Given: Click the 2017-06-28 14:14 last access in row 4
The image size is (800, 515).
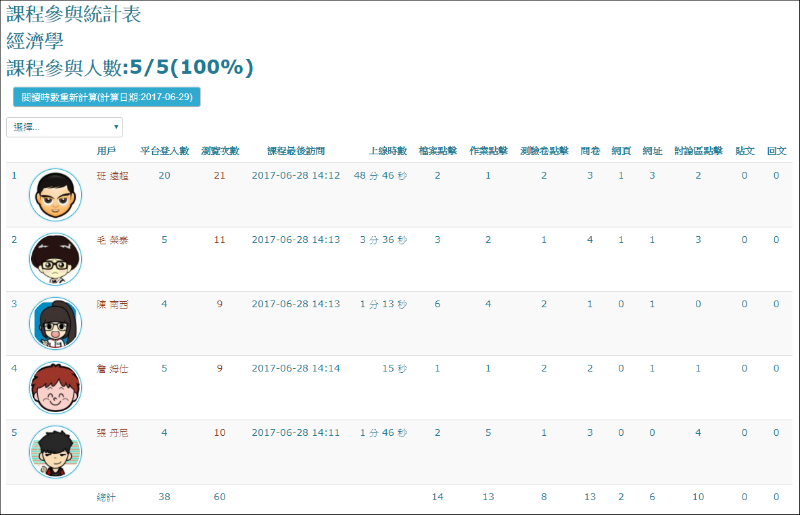Looking at the screenshot, I should [x=296, y=369].
